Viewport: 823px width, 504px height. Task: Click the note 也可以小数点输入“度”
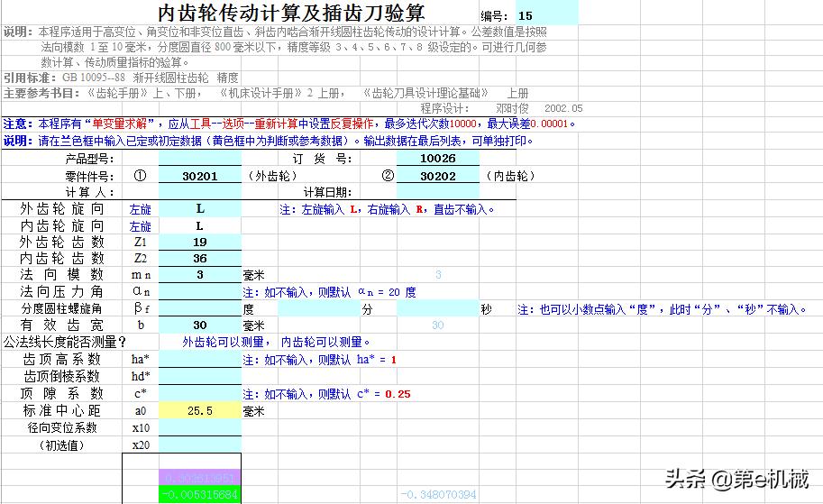pyautogui.click(x=662, y=309)
